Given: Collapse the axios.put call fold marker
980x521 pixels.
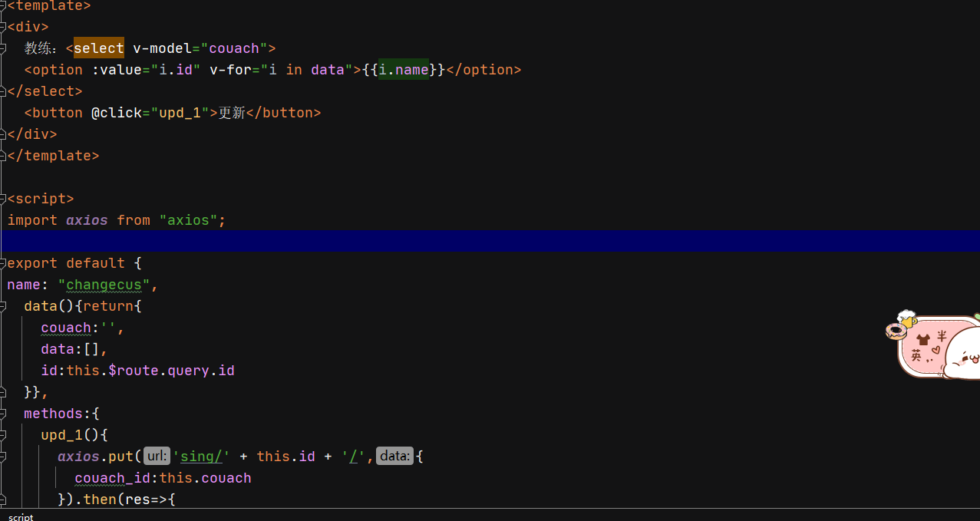Looking at the screenshot, I should coord(3,457).
